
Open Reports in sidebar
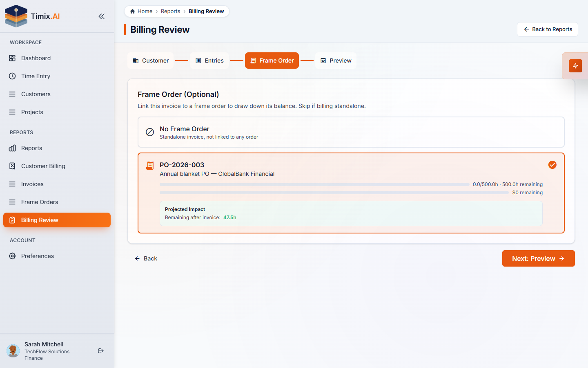(57, 148)
